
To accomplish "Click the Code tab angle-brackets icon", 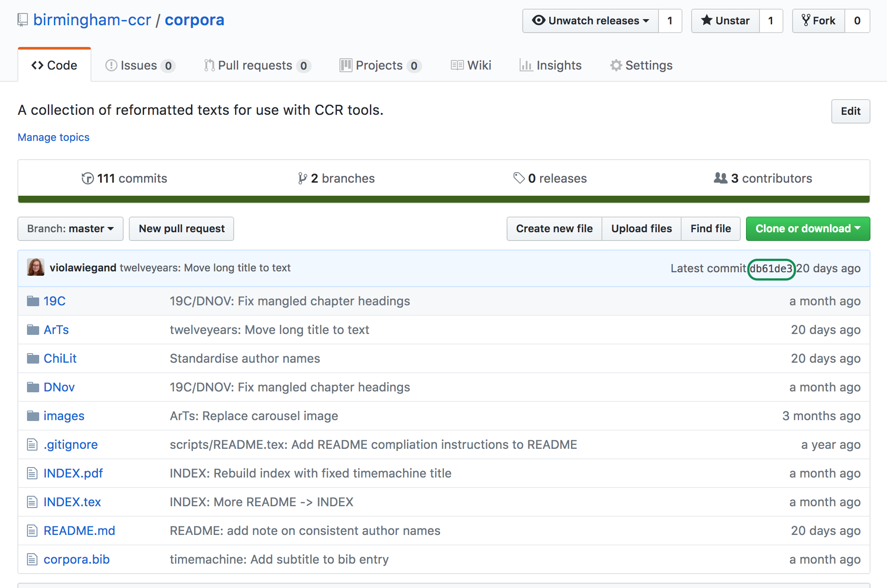I will [37, 65].
